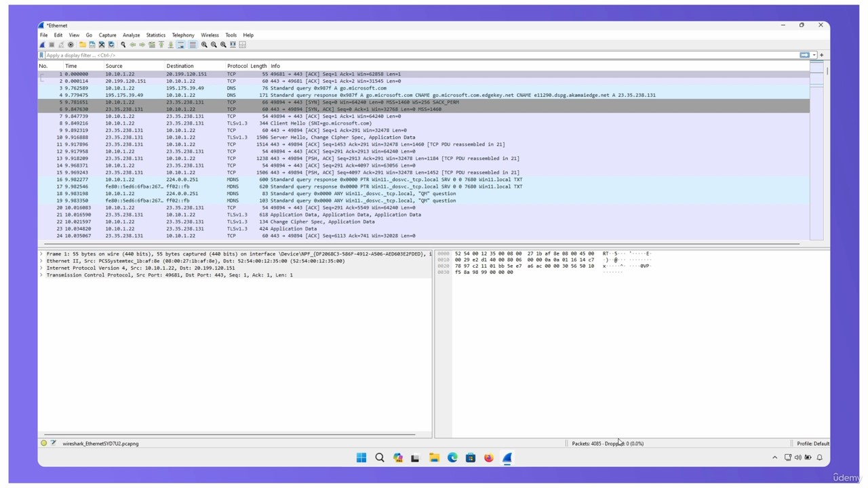Image resolution: width=868 pixels, height=488 pixels.
Task: Open the Help menu
Action: [x=248, y=35]
